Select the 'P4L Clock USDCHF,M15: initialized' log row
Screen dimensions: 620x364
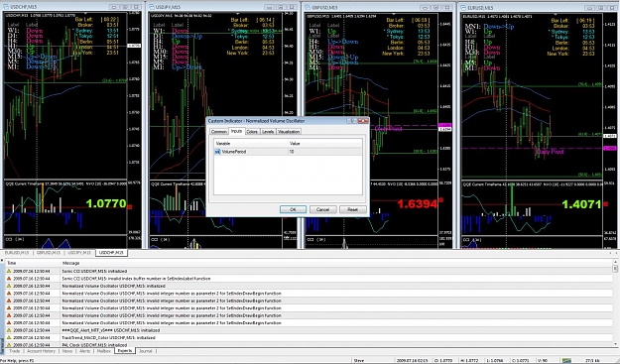(309, 345)
